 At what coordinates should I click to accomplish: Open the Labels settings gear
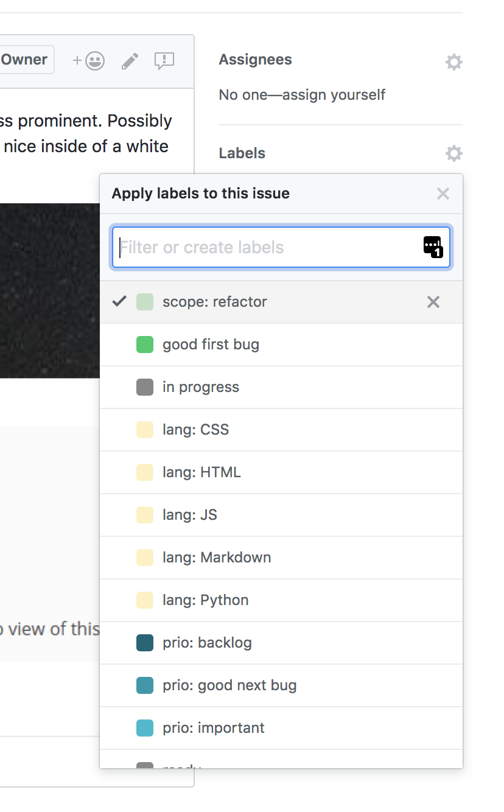(x=453, y=153)
